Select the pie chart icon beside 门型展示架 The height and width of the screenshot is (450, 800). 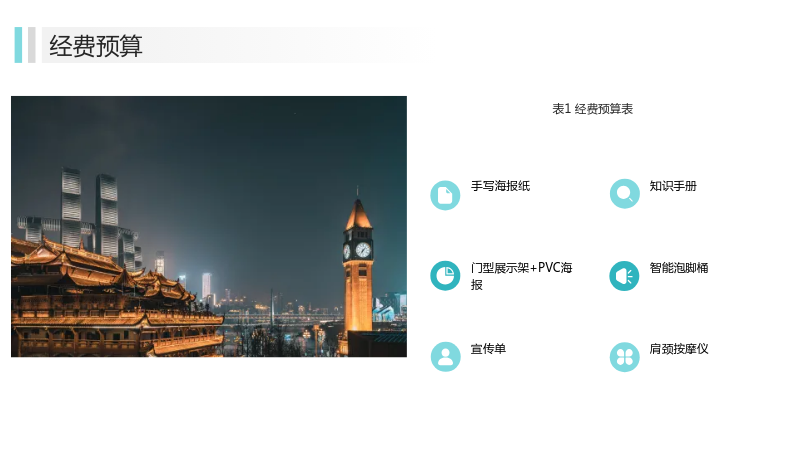pyautogui.click(x=445, y=276)
